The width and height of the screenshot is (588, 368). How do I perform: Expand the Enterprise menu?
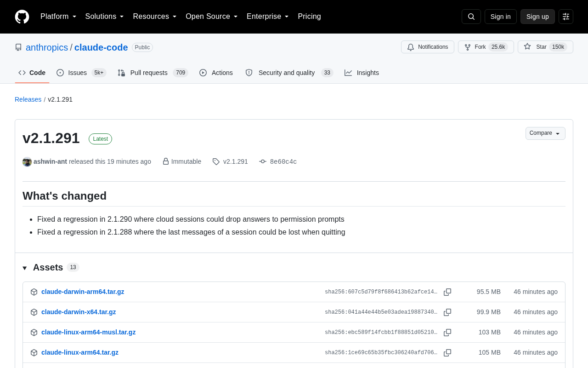coord(268,17)
